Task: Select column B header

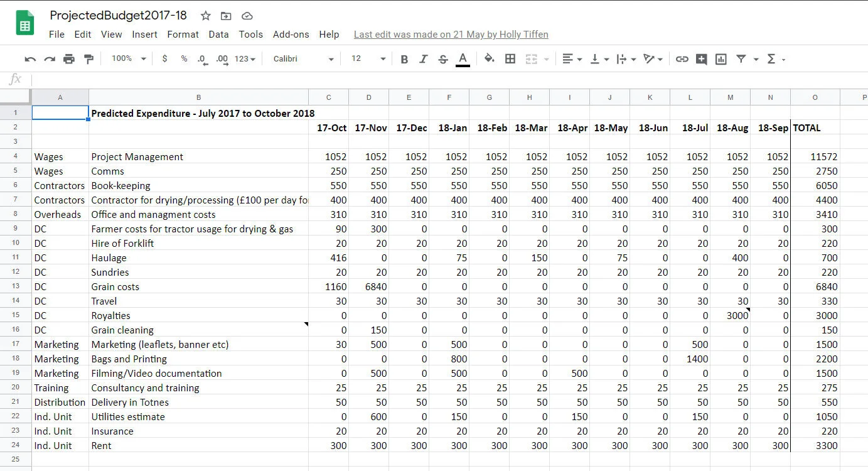Action: tap(198, 97)
